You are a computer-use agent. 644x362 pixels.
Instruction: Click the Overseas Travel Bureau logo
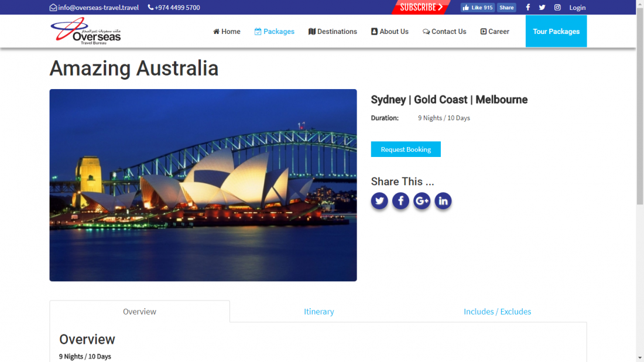[x=85, y=31]
